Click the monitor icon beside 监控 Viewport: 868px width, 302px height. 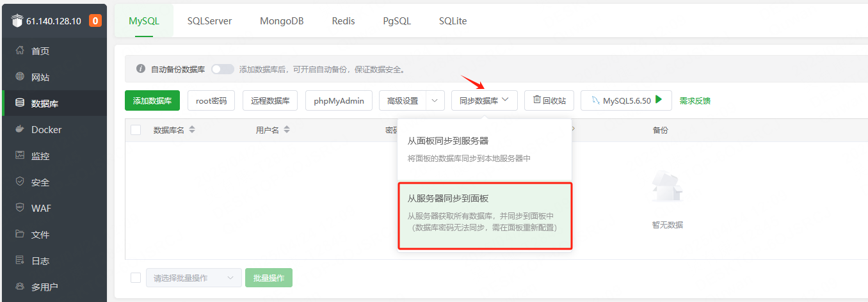(20, 155)
